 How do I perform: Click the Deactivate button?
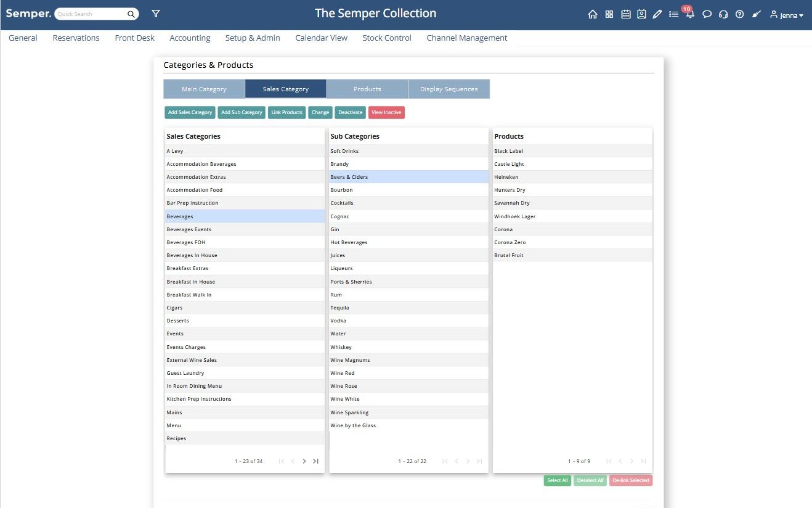[351, 112]
